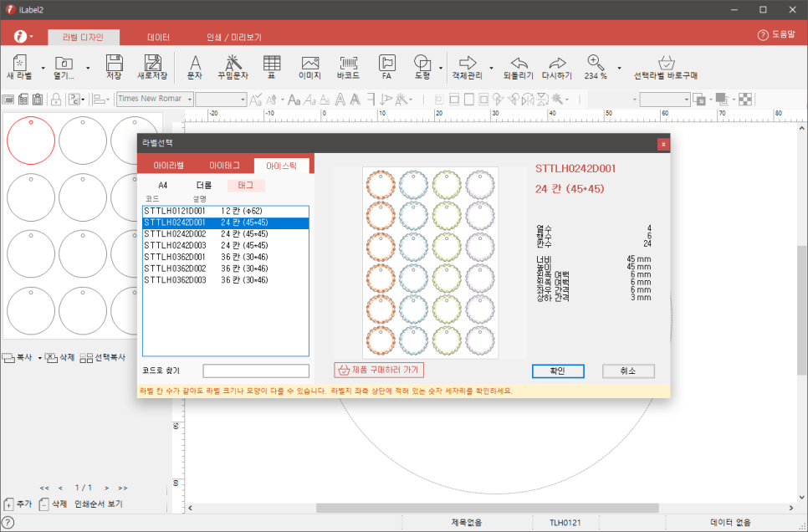Open the font size dropdown
Viewport: 808px width, 532px height.
pyautogui.click(x=243, y=99)
